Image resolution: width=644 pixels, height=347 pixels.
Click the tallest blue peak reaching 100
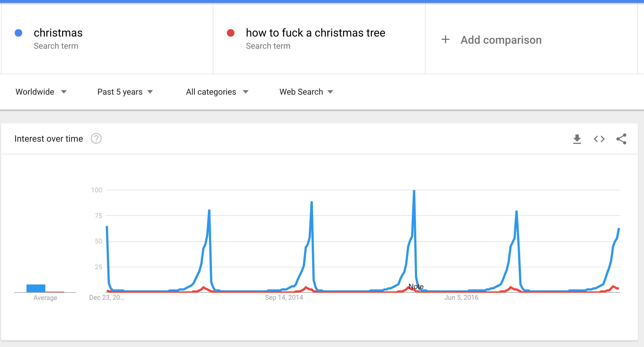coord(413,191)
